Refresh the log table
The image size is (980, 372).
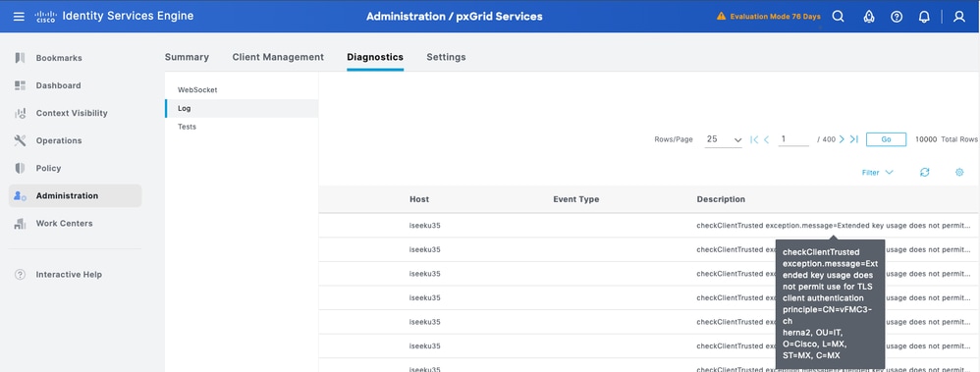[x=924, y=172]
